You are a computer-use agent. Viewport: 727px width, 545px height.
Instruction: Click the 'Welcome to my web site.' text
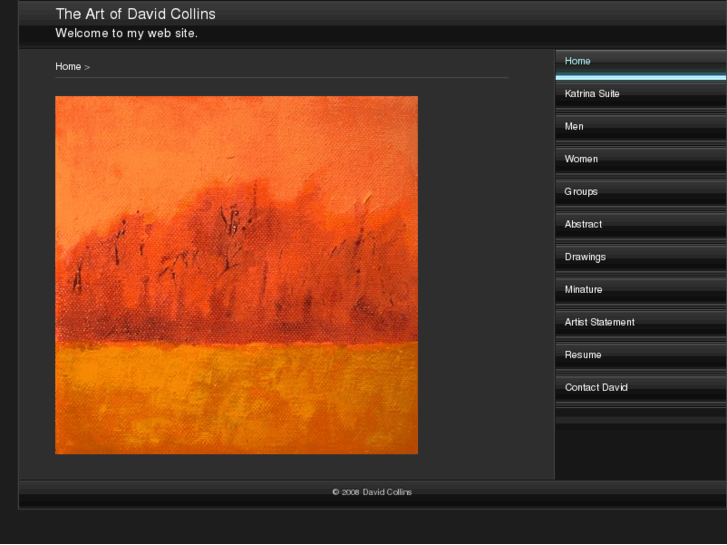click(x=127, y=33)
